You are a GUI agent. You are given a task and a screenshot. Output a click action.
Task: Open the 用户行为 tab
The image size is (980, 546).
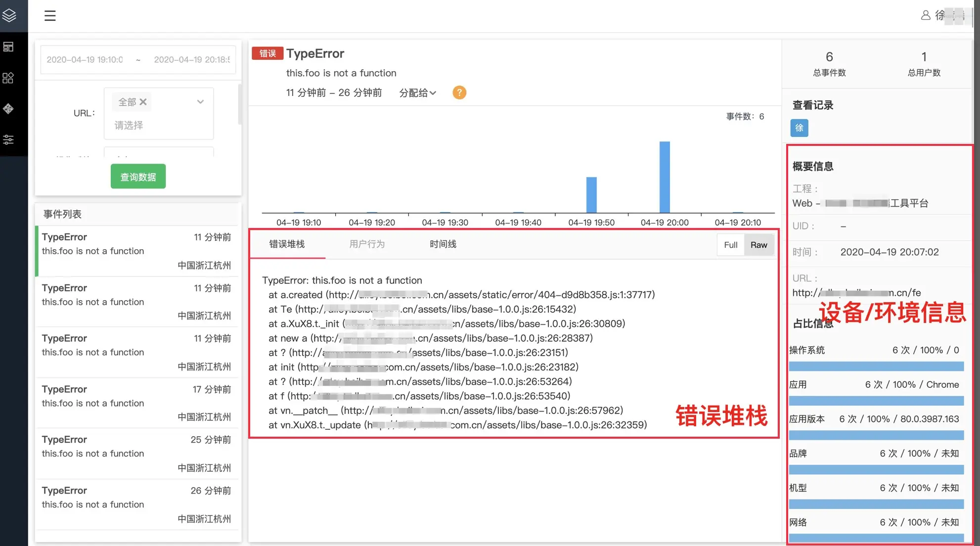click(x=366, y=244)
